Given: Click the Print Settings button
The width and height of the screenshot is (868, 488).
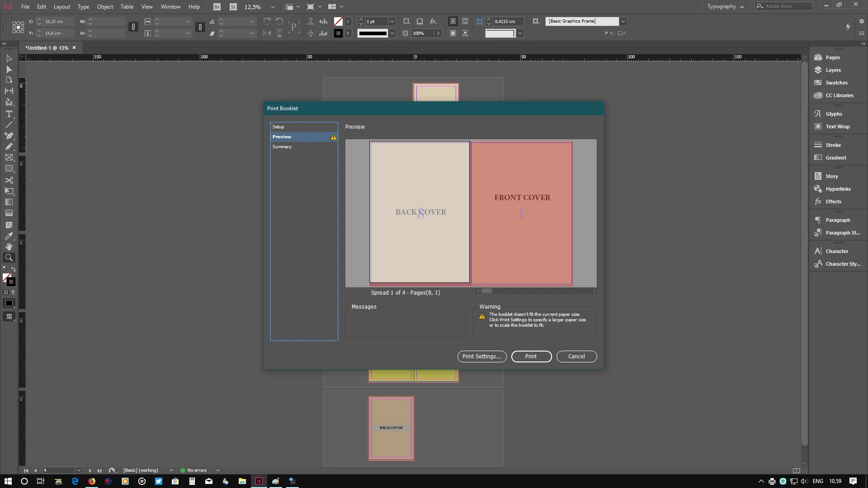Looking at the screenshot, I should (481, 357).
